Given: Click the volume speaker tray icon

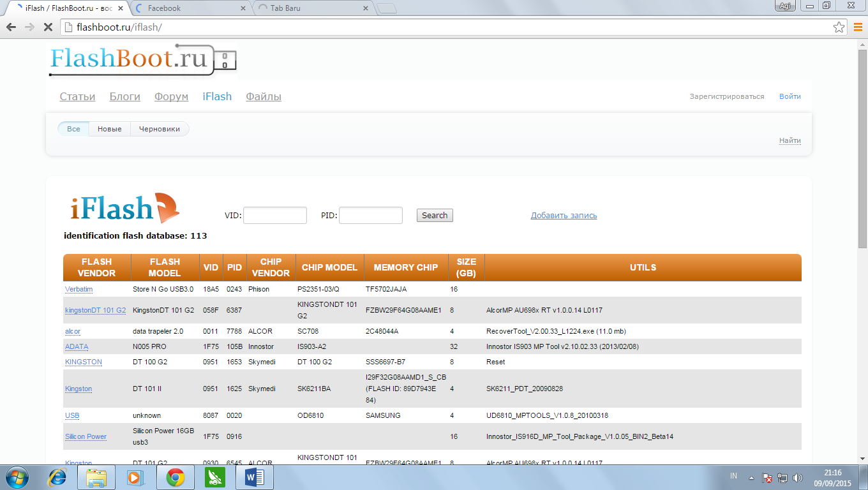Looking at the screenshot, I should point(798,477).
